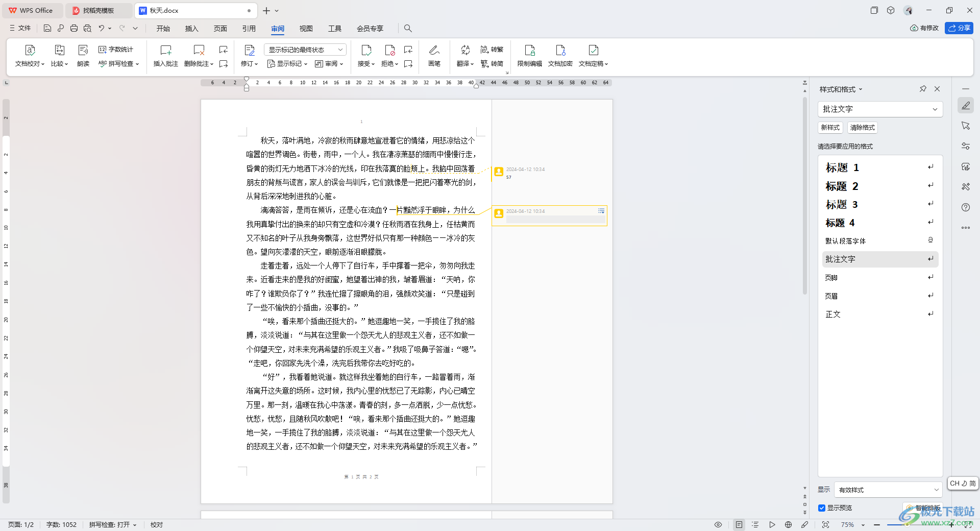Screen dimensions: 980x531
Task: Expand new tab options arrow
Action: [x=277, y=11]
